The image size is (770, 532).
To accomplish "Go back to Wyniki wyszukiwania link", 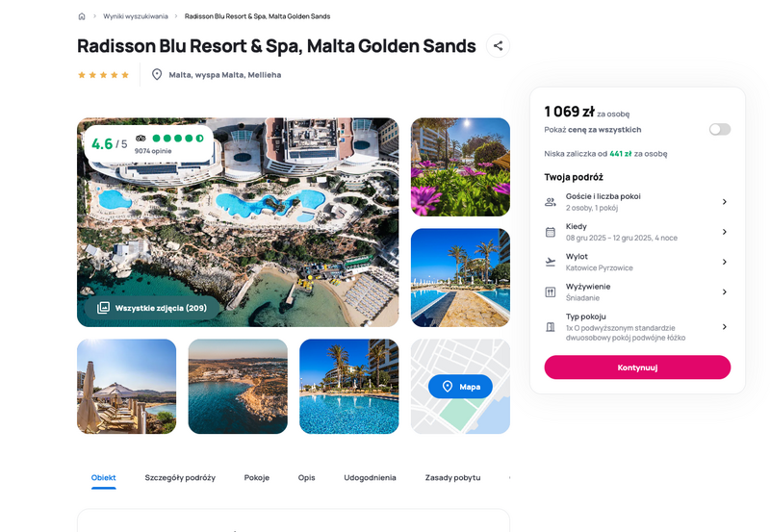I will click(136, 16).
